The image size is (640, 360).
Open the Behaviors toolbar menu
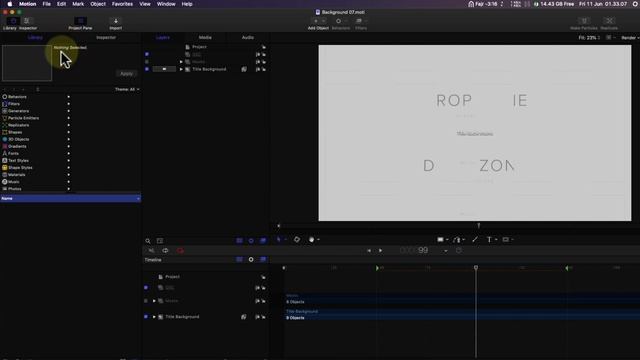coord(341,23)
